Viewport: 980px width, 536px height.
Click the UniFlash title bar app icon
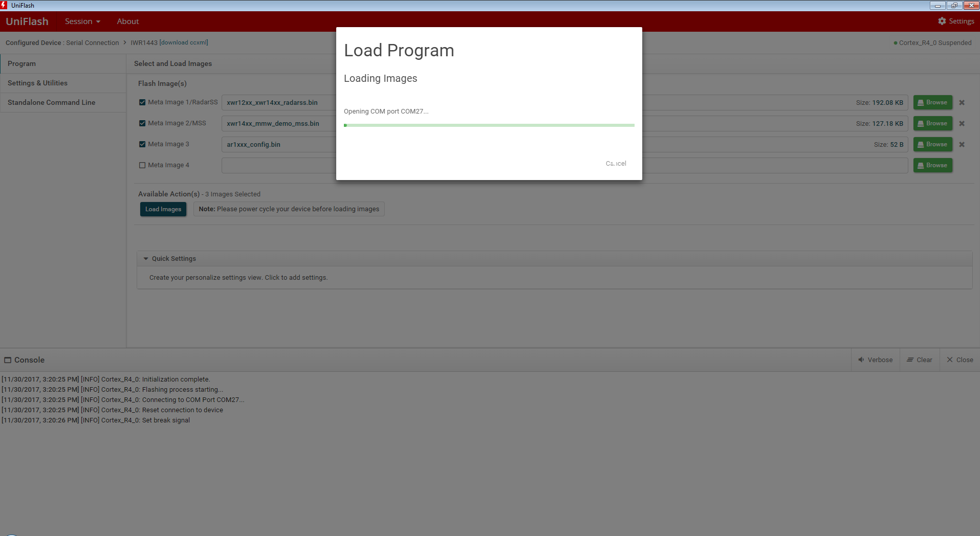pos(4,5)
